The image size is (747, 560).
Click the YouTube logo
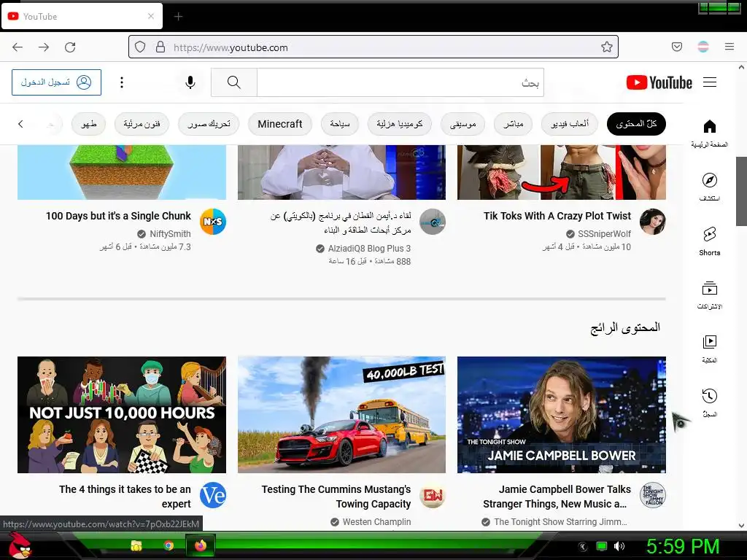[x=659, y=82]
